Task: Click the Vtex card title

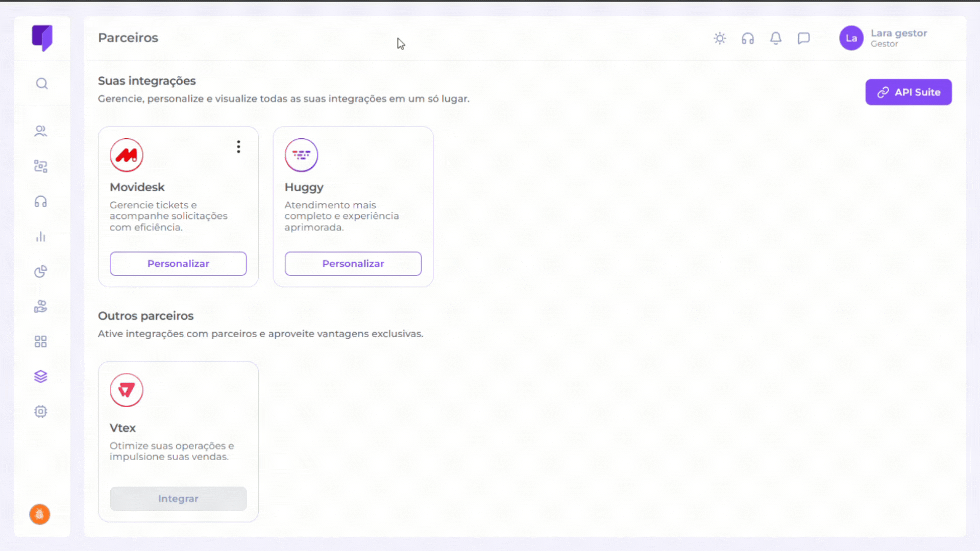Action: tap(122, 428)
